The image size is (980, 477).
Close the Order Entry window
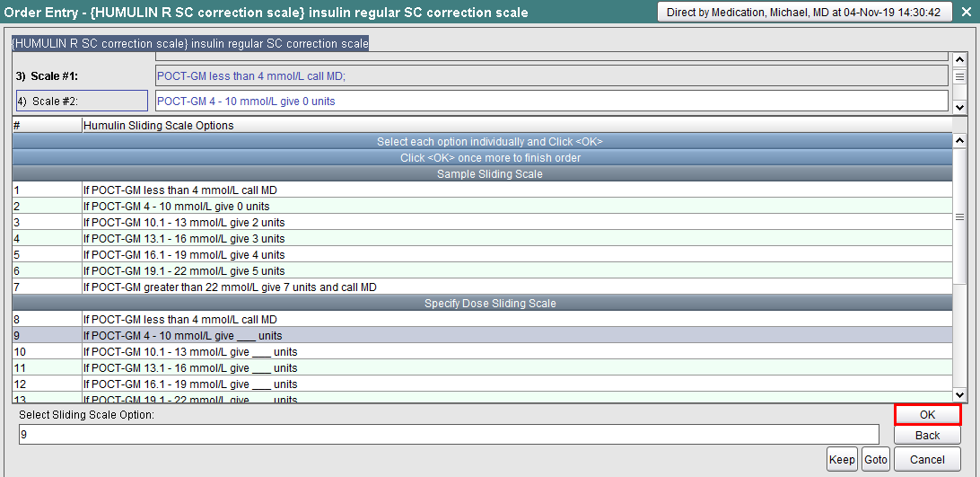967,12
